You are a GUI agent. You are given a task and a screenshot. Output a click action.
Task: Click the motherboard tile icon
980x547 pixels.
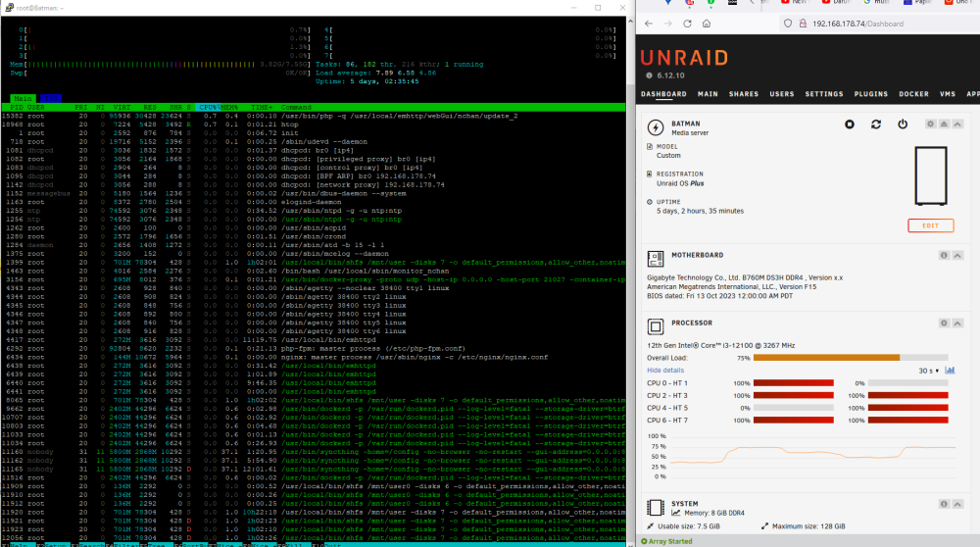[656, 258]
